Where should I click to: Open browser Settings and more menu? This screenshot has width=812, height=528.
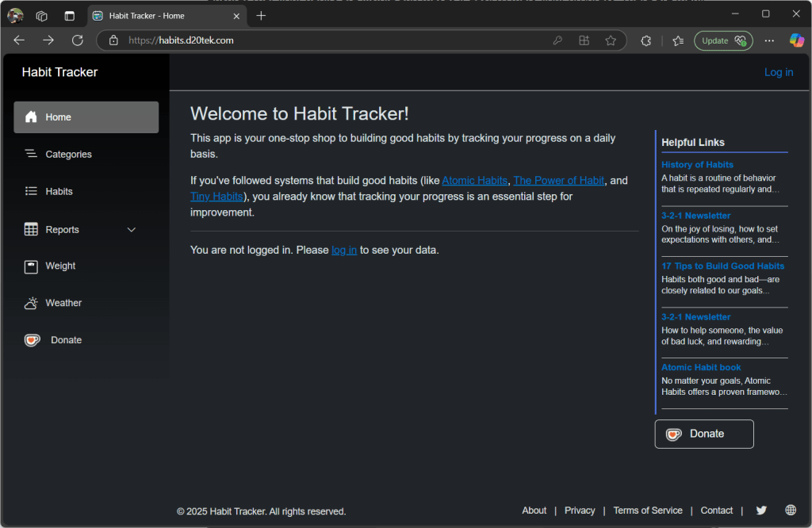tap(769, 40)
